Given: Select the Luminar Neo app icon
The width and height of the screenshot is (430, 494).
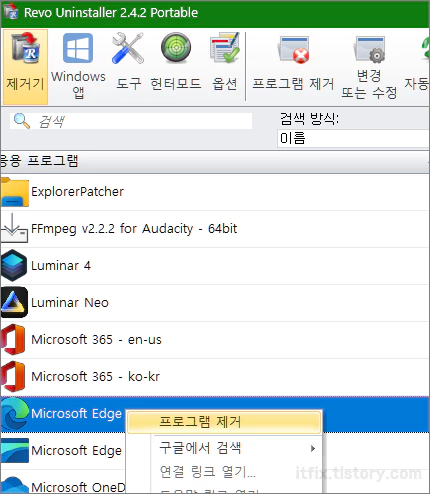Looking at the screenshot, I should point(14,302).
